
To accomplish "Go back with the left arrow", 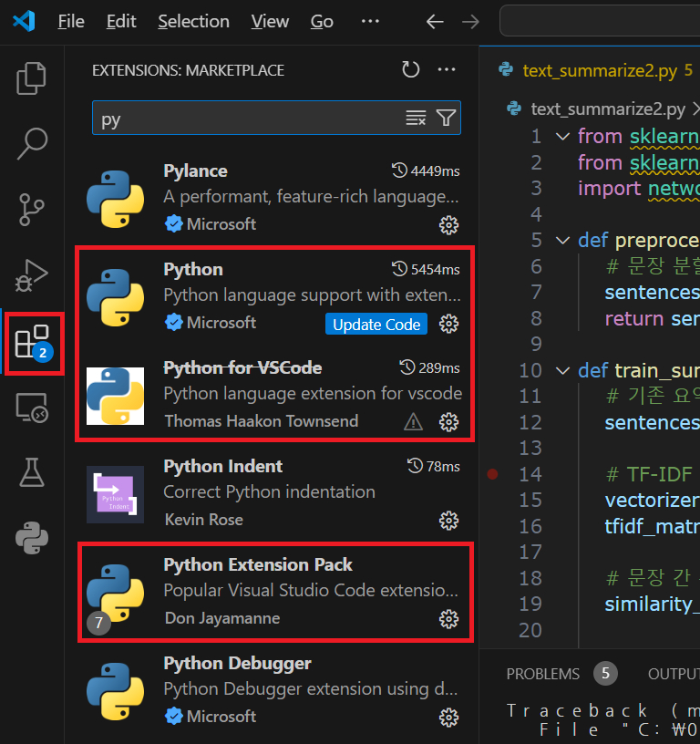I will (435, 21).
